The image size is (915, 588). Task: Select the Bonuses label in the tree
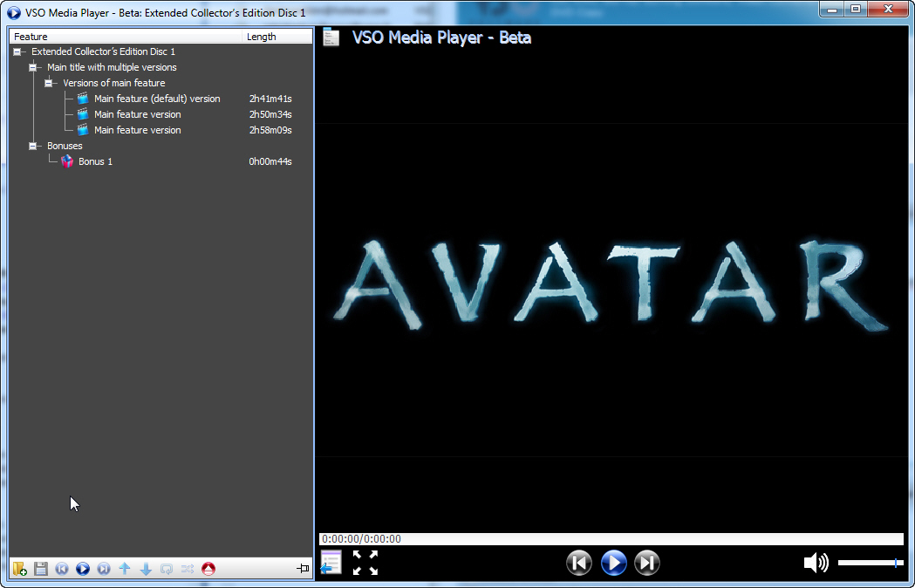point(65,146)
